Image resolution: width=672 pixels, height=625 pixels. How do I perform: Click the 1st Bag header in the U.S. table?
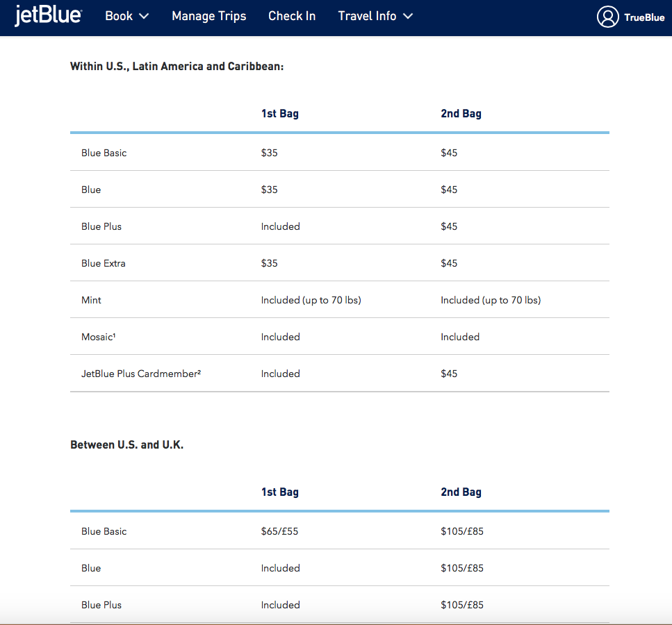280,113
